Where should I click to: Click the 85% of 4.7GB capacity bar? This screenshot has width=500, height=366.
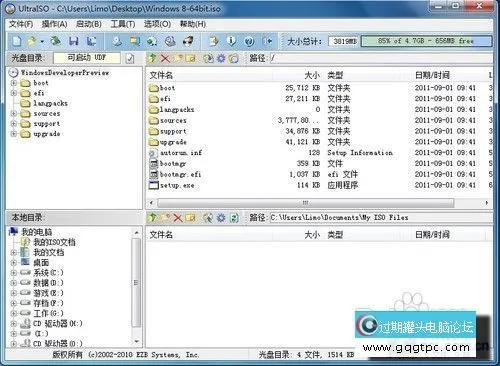point(426,41)
